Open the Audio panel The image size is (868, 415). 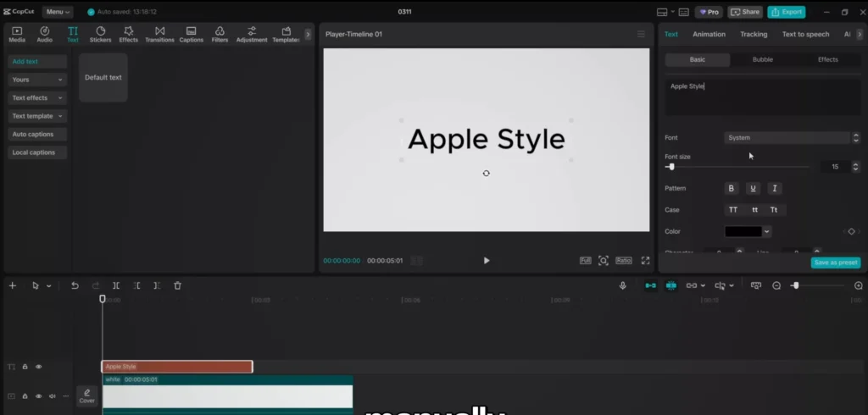[45, 35]
